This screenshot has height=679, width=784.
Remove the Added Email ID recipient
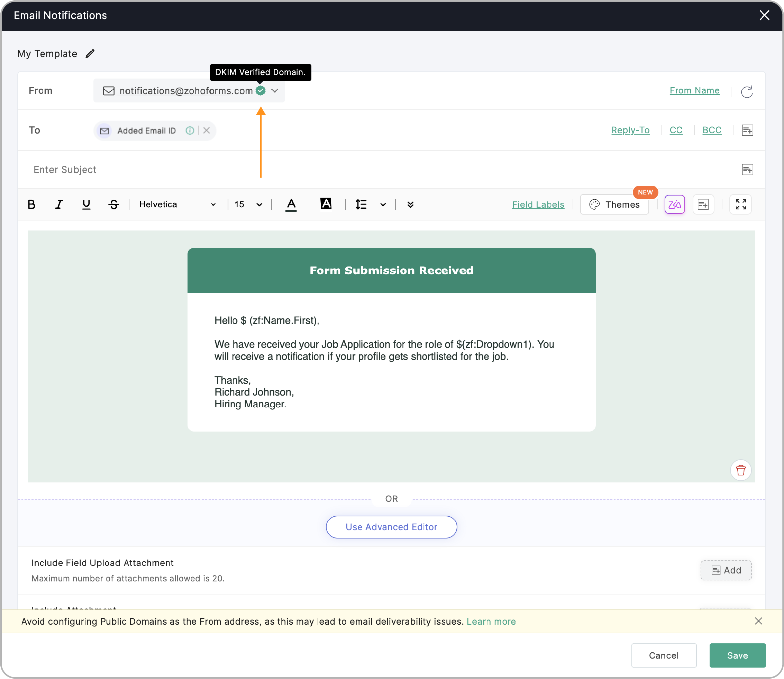pyautogui.click(x=207, y=131)
